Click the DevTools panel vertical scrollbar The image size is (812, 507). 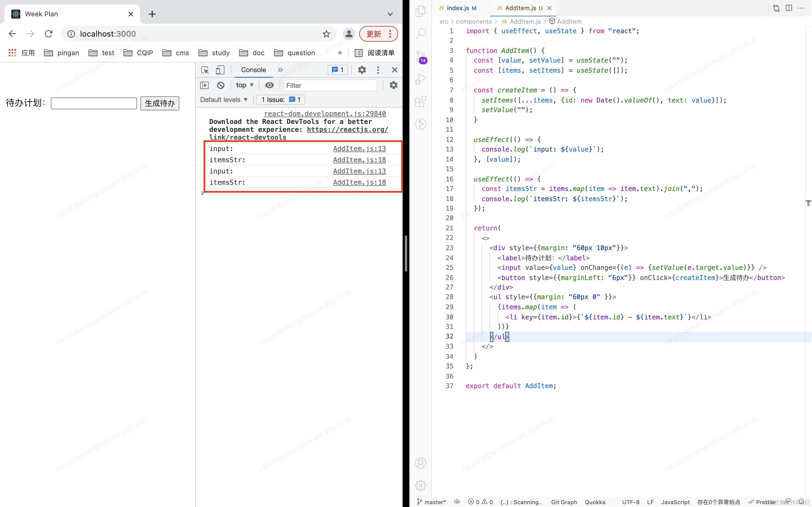(x=406, y=253)
